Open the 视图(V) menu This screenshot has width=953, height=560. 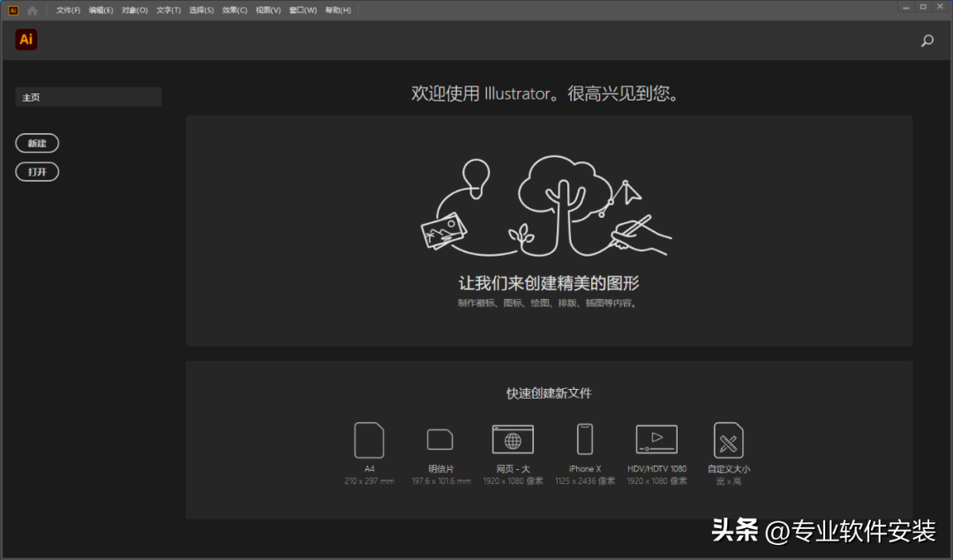[x=268, y=11]
